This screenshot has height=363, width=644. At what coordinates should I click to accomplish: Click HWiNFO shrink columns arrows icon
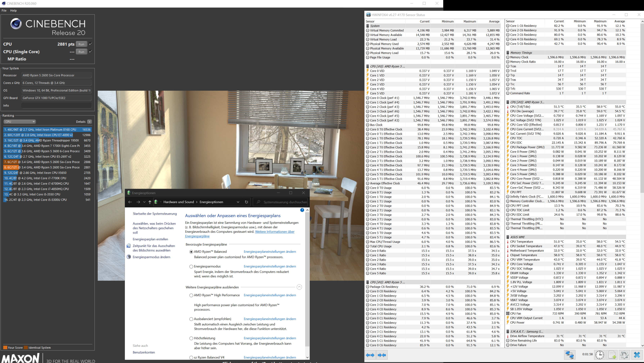click(x=382, y=355)
